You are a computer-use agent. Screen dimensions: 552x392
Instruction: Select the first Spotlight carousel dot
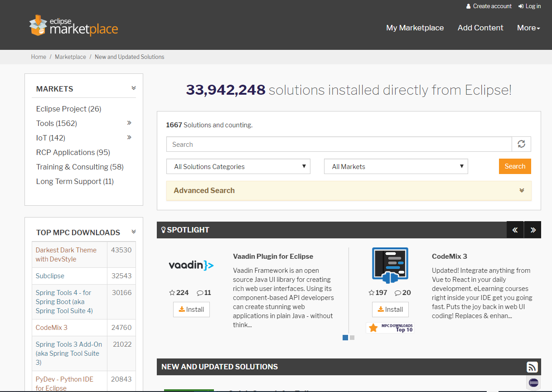pyautogui.click(x=345, y=338)
